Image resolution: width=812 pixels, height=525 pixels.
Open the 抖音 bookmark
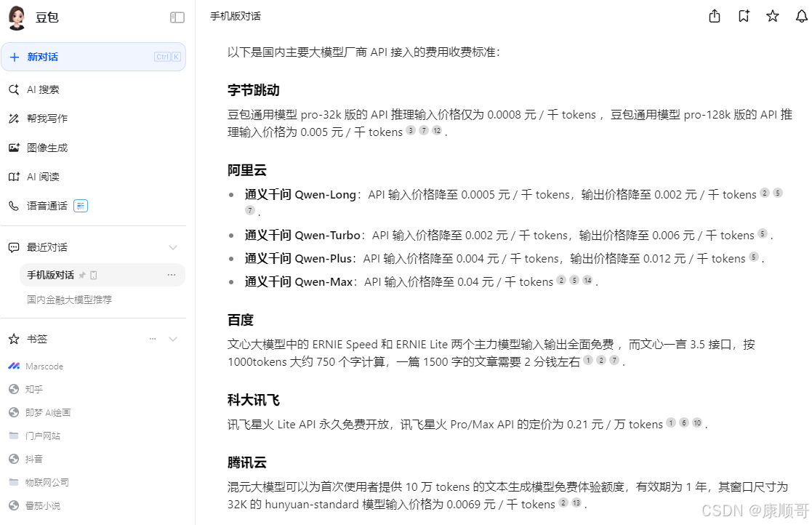click(26, 460)
